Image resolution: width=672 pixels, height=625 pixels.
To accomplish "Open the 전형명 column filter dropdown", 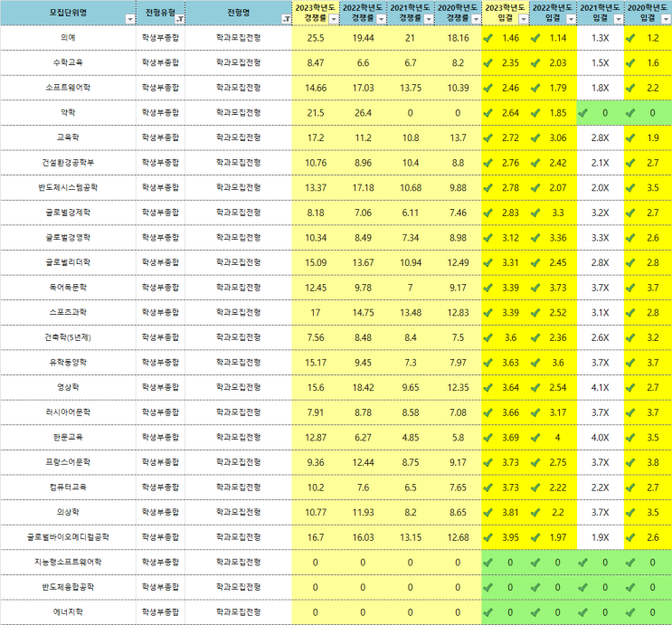I will coord(287,19).
